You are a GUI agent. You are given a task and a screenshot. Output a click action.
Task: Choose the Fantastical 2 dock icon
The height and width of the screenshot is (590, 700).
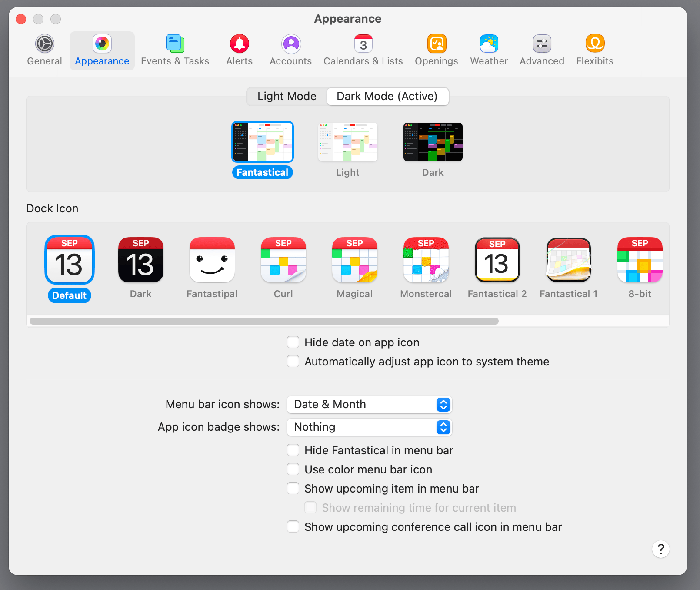tap(497, 260)
